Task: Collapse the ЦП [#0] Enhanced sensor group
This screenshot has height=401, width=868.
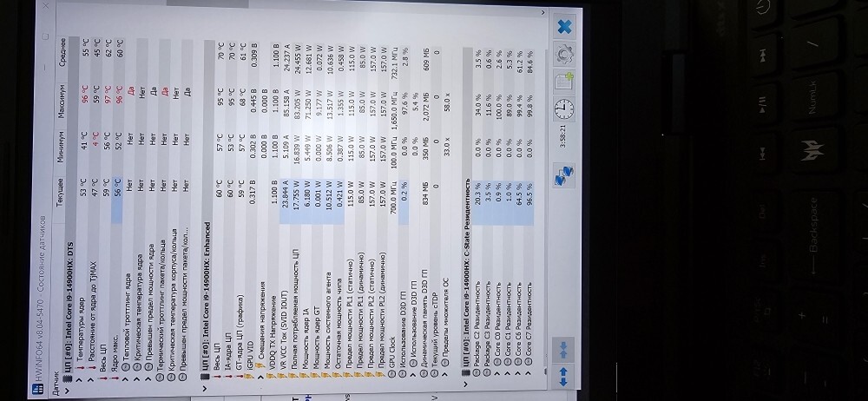Action: [206, 390]
